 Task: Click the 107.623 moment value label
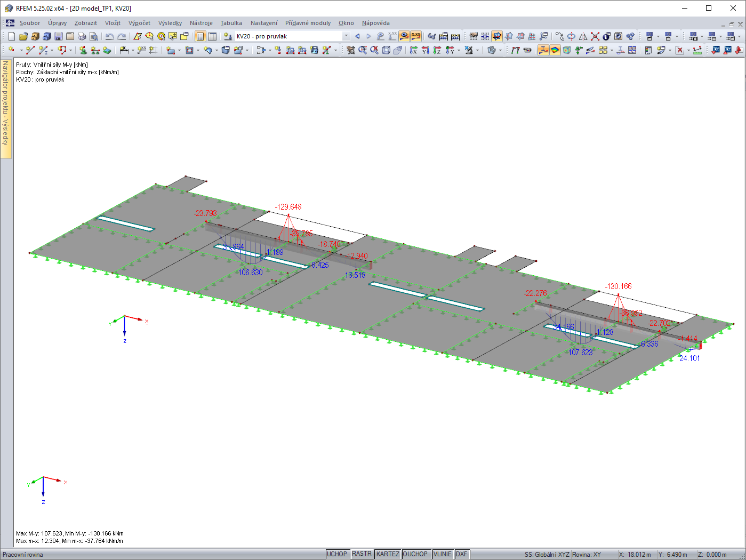coord(580,353)
